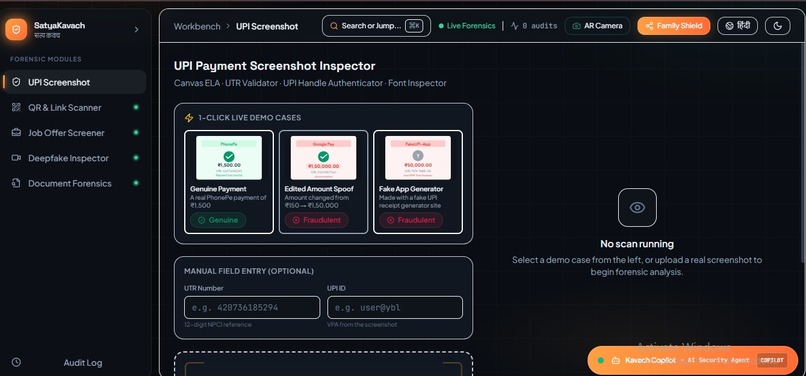Viewport: 806px width, 376px height.
Task: Click the UPI ID input field
Action: click(395, 308)
